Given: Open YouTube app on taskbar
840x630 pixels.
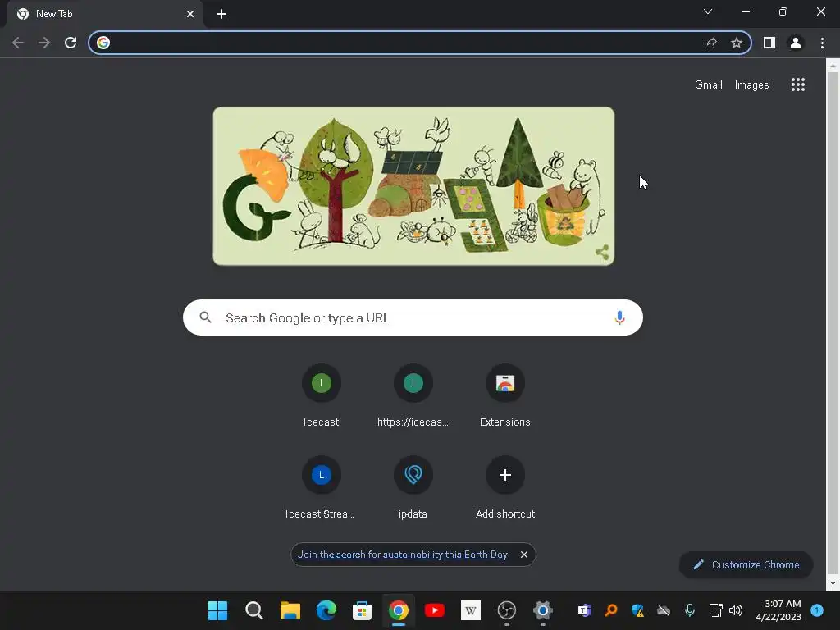Looking at the screenshot, I should [435, 610].
